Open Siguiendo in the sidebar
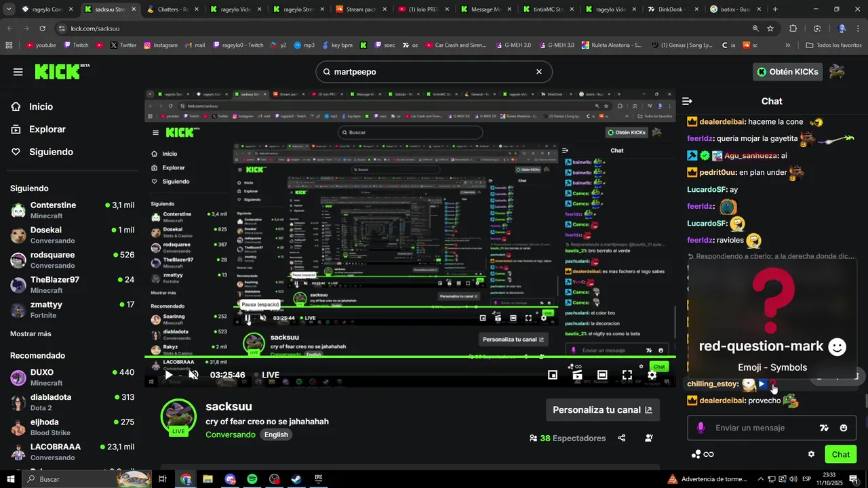 tap(42, 152)
